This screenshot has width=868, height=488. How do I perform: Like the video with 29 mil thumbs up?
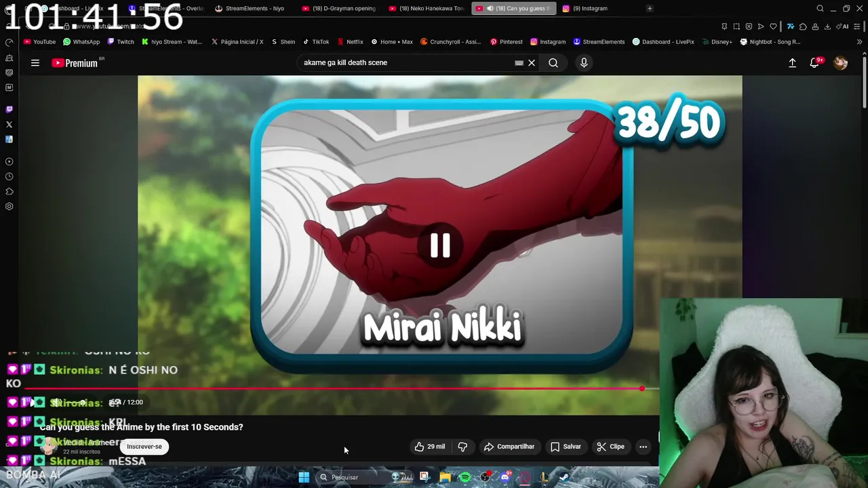click(430, 447)
